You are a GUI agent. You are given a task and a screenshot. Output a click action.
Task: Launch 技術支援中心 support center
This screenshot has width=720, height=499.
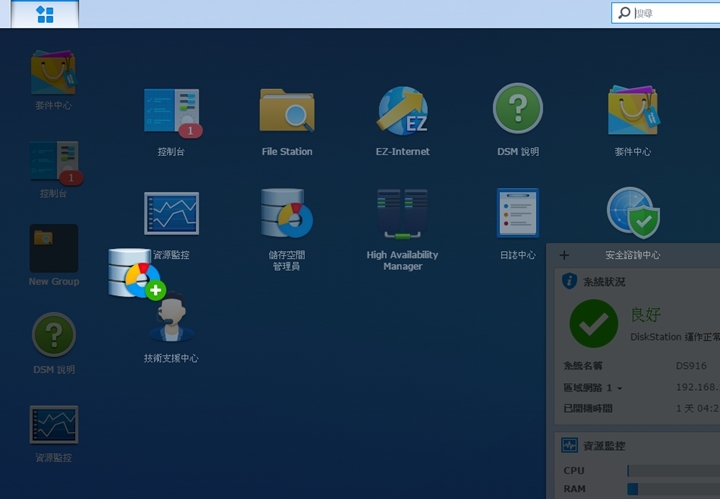pyautogui.click(x=171, y=320)
